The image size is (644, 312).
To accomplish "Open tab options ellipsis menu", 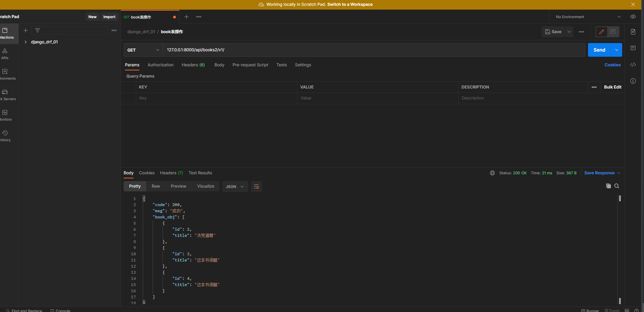I will (x=199, y=17).
